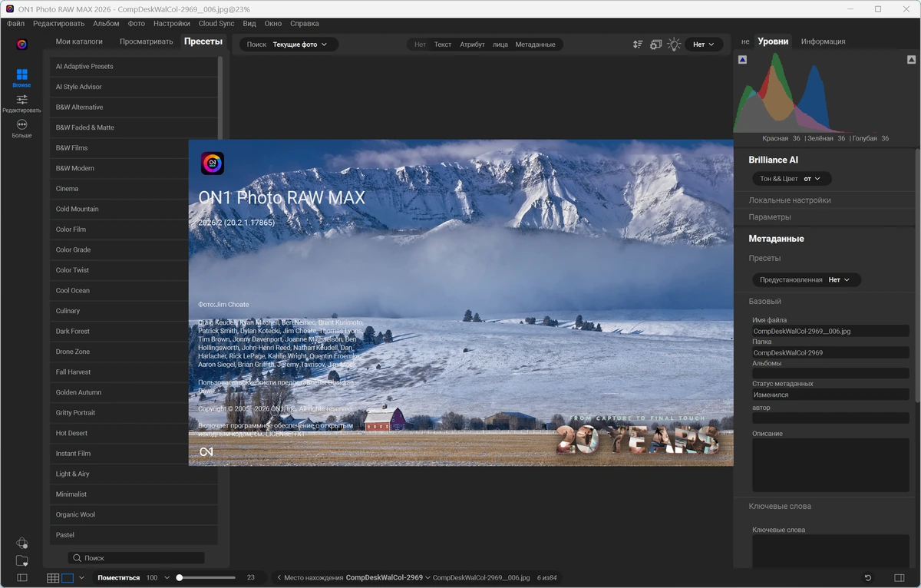Open the Golden Autumn preset category
The height and width of the screenshot is (588, 921).
click(x=119, y=392)
